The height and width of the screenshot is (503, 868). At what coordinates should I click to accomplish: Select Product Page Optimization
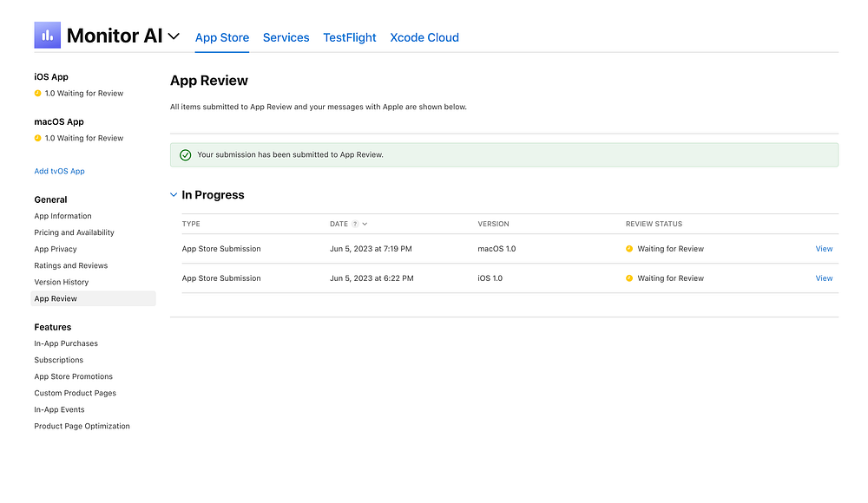pyautogui.click(x=82, y=426)
